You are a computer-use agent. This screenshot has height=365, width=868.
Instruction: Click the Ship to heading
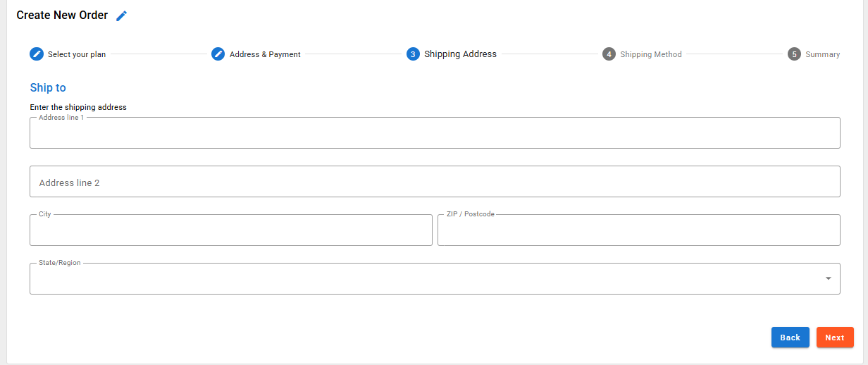coord(48,87)
